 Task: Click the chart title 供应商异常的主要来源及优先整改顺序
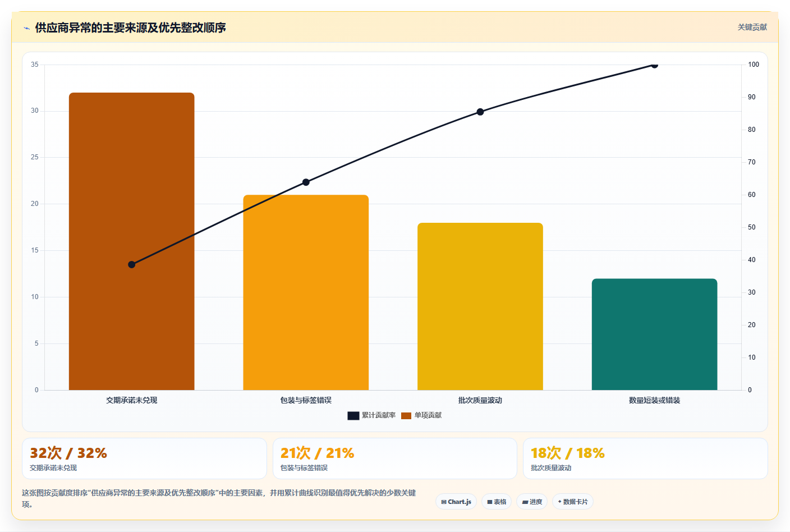click(130, 27)
